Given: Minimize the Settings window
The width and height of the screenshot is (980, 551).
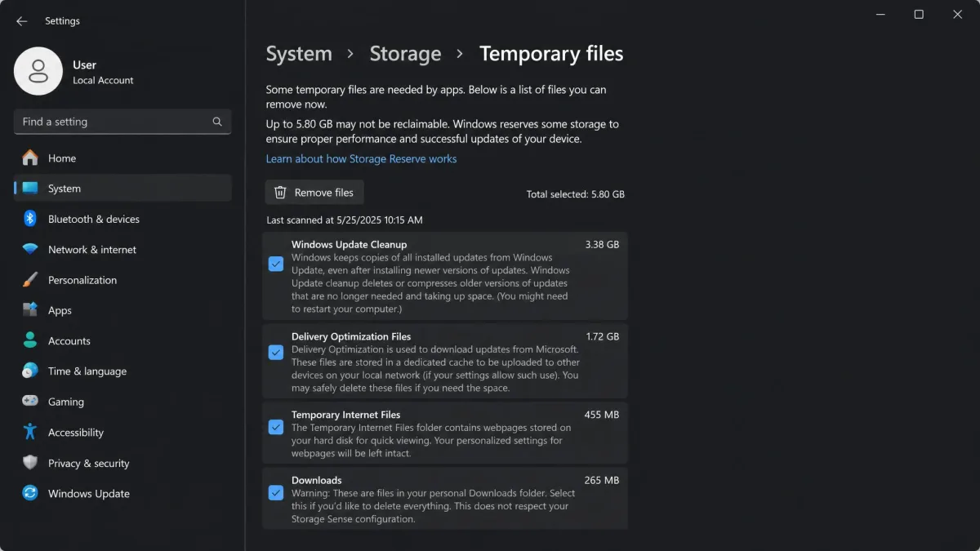Looking at the screenshot, I should [880, 15].
